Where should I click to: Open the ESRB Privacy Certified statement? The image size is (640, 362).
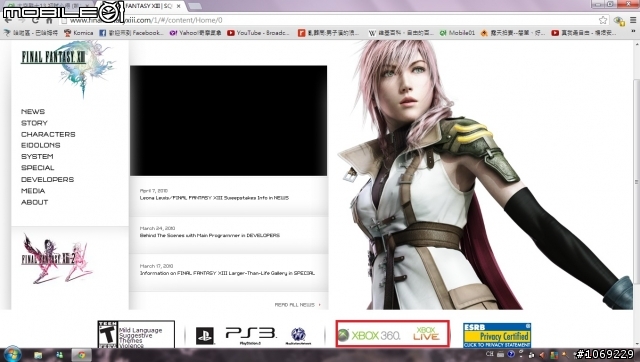[x=497, y=335]
